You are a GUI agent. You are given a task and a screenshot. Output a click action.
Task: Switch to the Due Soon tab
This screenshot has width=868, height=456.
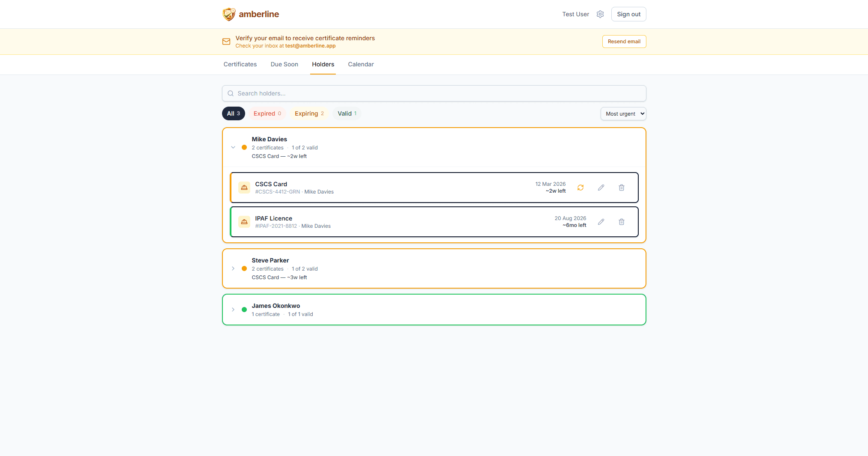[x=284, y=64]
